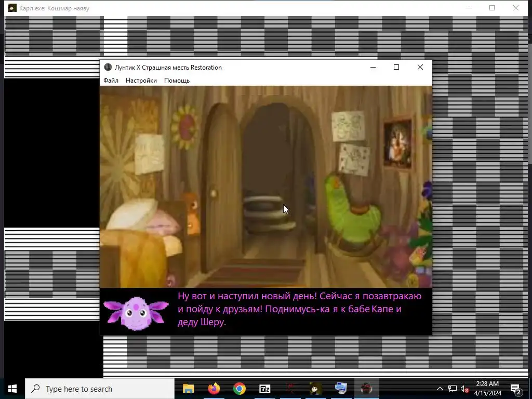Launch Firefox from the taskbar
The width and height of the screenshot is (532, 399).
coord(214,389)
